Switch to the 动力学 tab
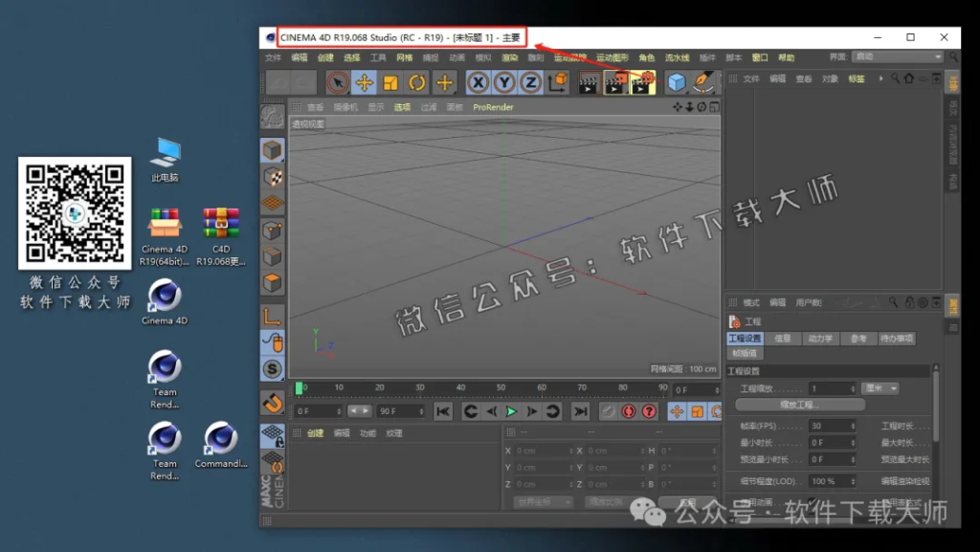This screenshot has height=552, width=980. pos(820,339)
